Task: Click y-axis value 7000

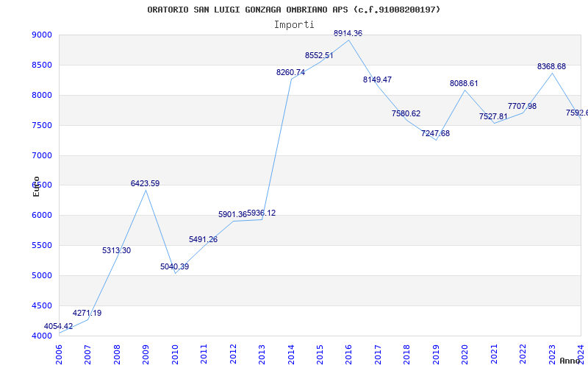Action: point(41,155)
